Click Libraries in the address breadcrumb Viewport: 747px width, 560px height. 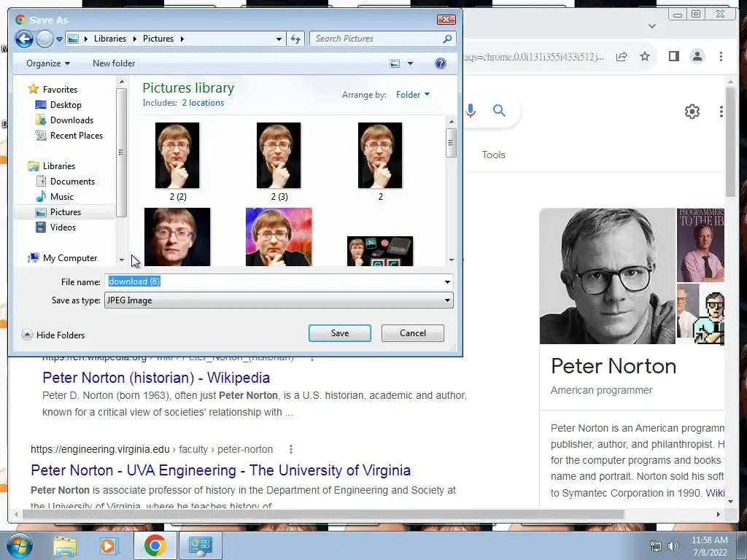tap(110, 39)
